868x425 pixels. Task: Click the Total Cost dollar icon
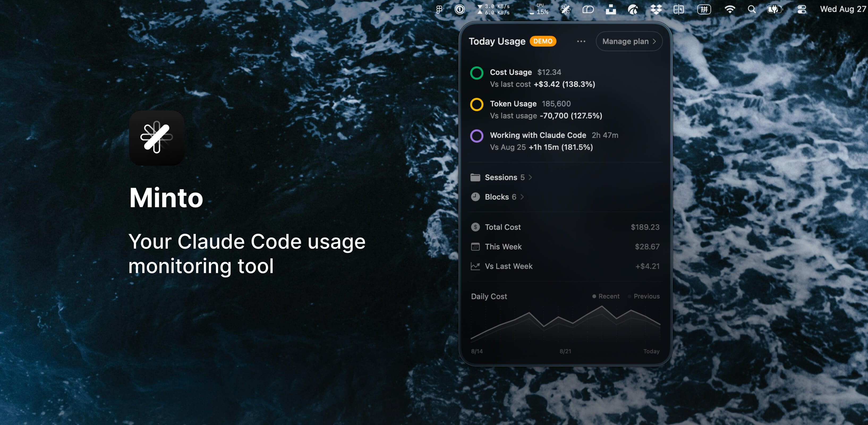coord(475,227)
